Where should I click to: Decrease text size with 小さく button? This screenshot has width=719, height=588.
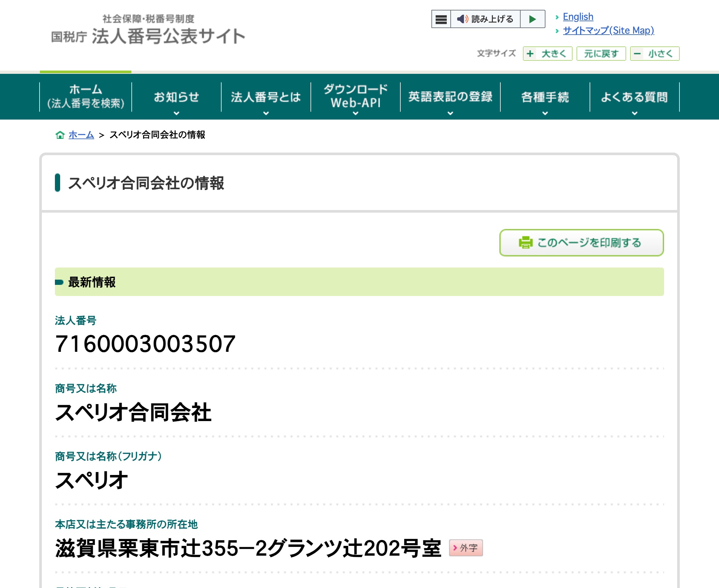tap(654, 54)
